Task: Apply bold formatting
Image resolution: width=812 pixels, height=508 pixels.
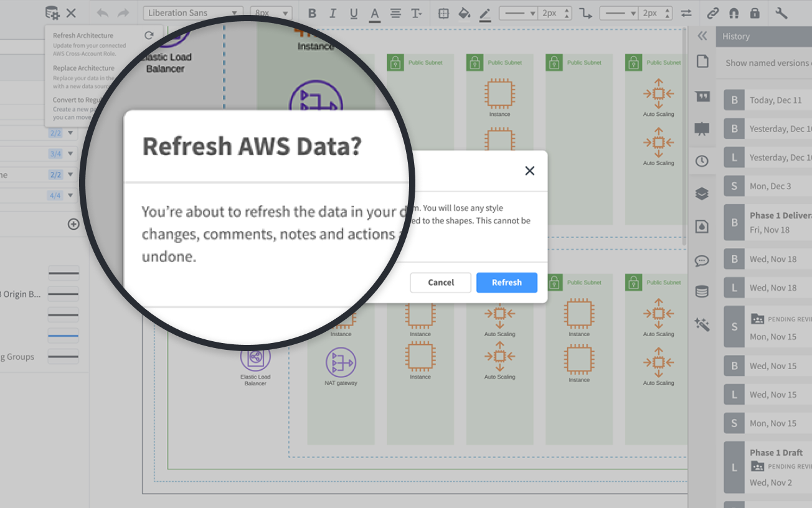Action: 312,12
